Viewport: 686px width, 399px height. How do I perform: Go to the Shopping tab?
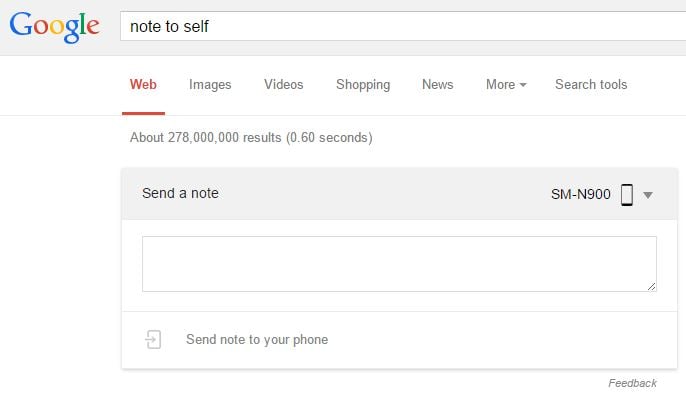(x=363, y=84)
